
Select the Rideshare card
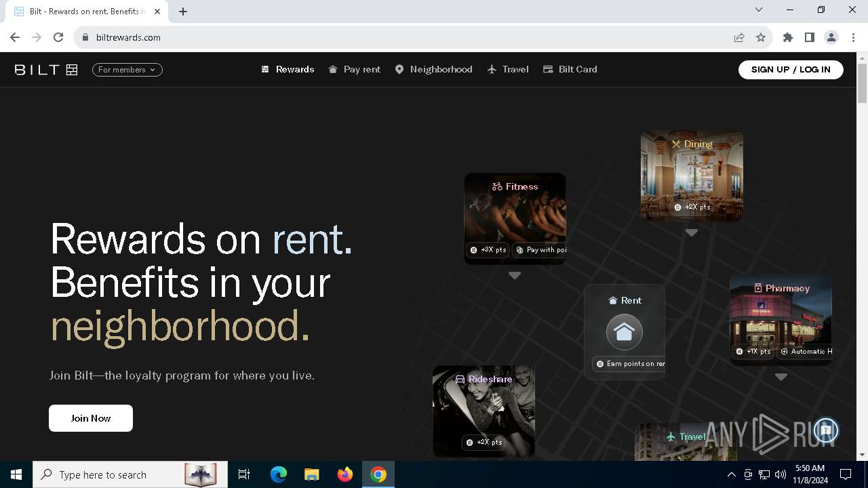pyautogui.click(x=484, y=411)
